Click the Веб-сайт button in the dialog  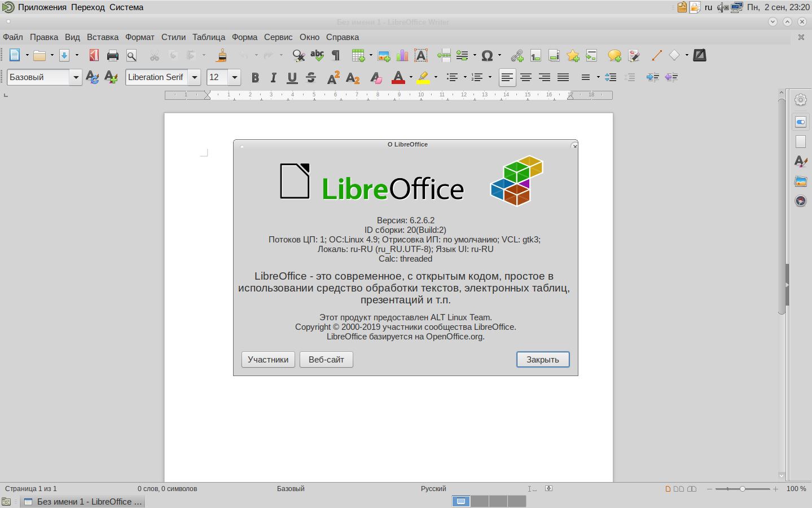tap(326, 360)
